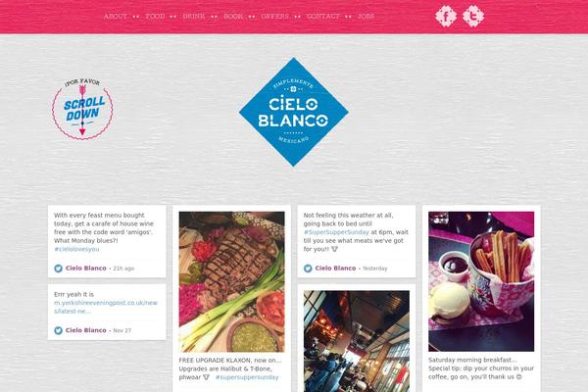This screenshot has height=392, width=588.
Task: View the churros breakfast photo
Action: point(481,281)
